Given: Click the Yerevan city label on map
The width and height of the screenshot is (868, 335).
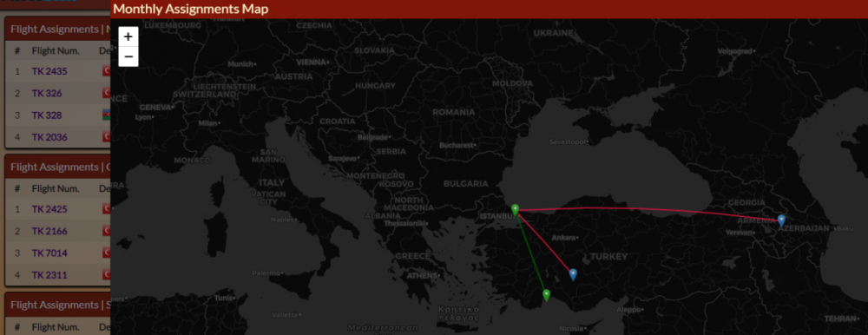Looking at the screenshot, I should click(x=740, y=233).
